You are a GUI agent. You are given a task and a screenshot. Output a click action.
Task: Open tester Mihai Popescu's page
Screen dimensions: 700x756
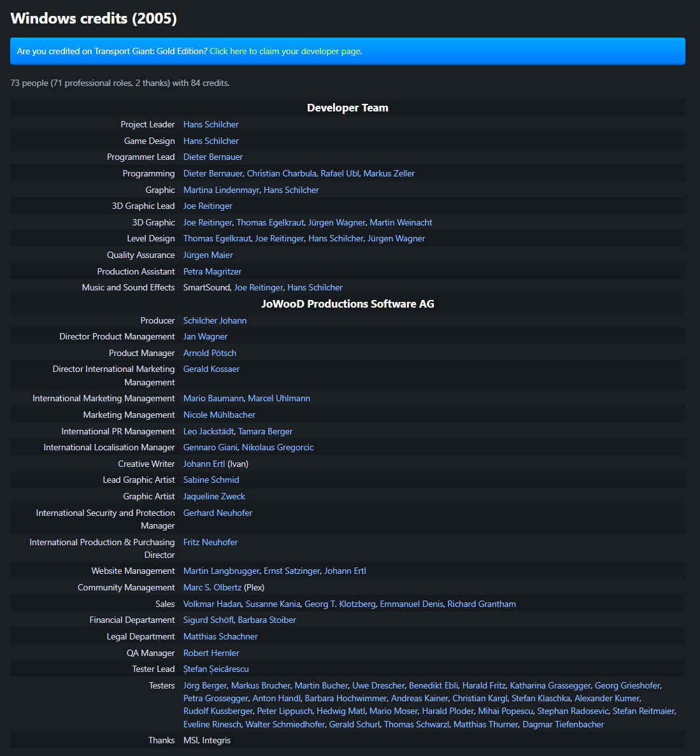[506, 711]
